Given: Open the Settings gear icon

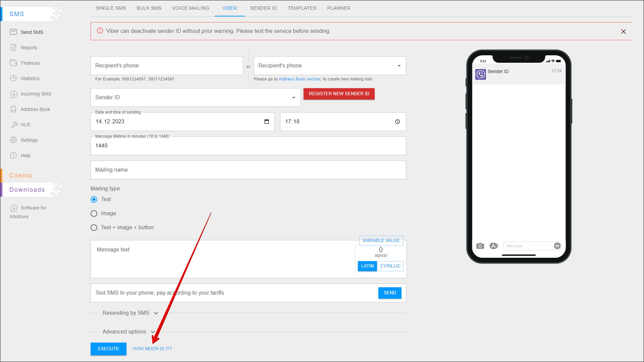Looking at the screenshot, I should click(x=13, y=140).
